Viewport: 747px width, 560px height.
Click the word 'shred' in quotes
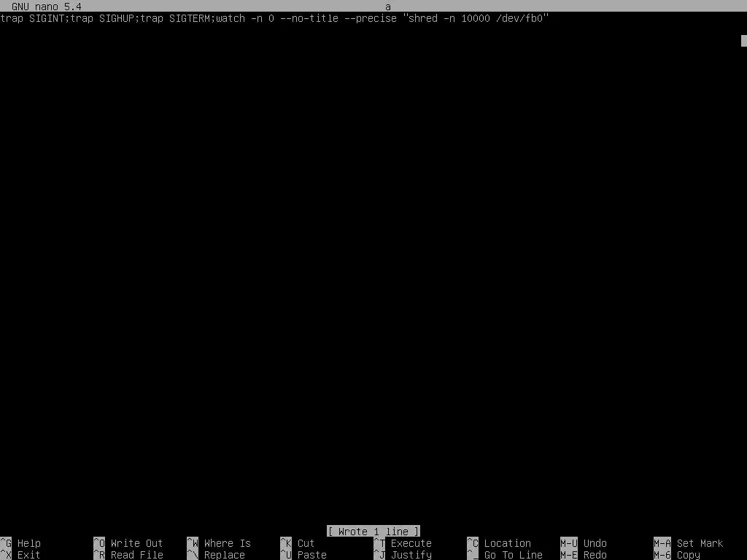pos(423,18)
